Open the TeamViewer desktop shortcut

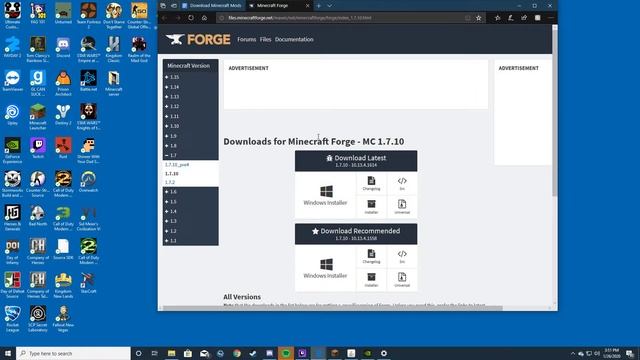(13, 81)
